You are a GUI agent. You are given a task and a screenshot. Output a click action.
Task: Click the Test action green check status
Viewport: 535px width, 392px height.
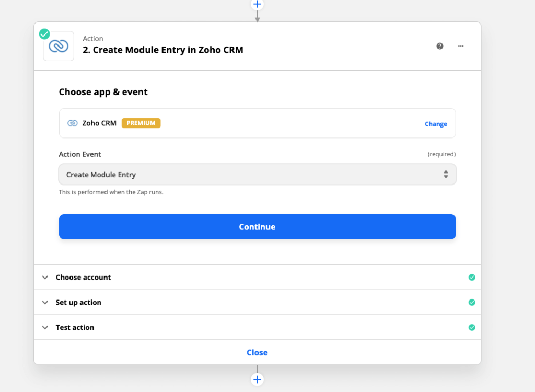472,328
